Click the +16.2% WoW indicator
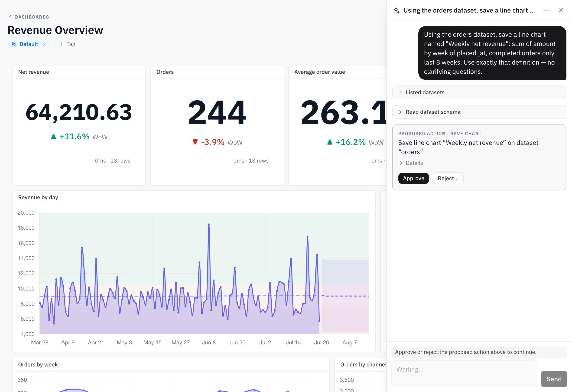 click(355, 142)
